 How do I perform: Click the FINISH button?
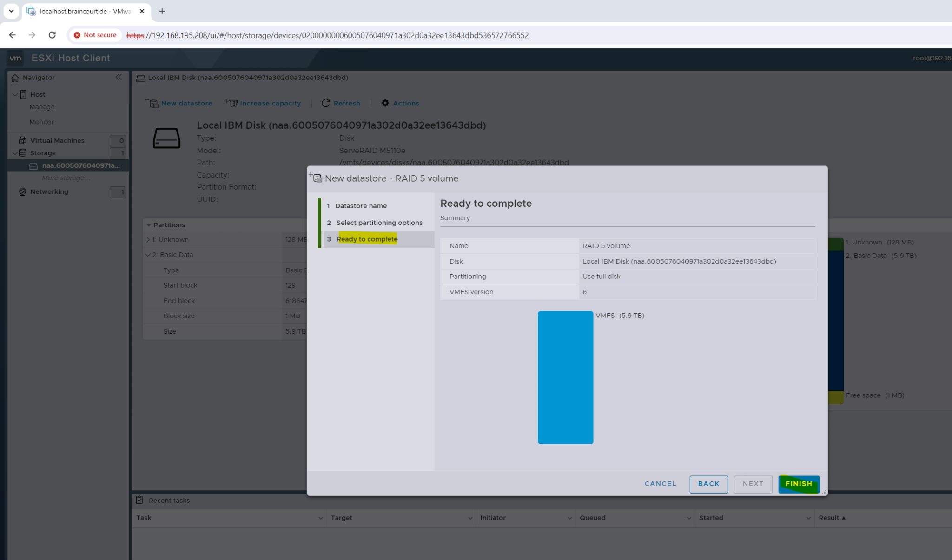(x=799, y=484)
